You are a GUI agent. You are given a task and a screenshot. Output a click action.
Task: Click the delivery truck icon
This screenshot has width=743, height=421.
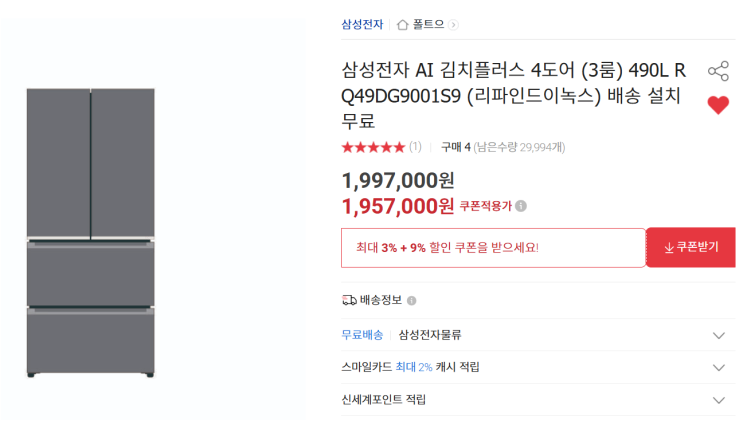click(x=349, y=300)
